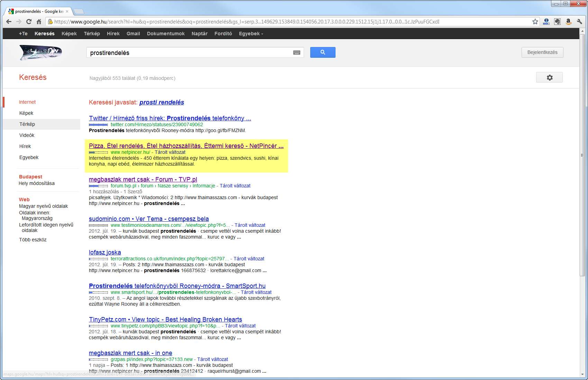
Task: Open sudominio.com Ver Tema result
Action: pyautogui.click(x=149, y=219)
